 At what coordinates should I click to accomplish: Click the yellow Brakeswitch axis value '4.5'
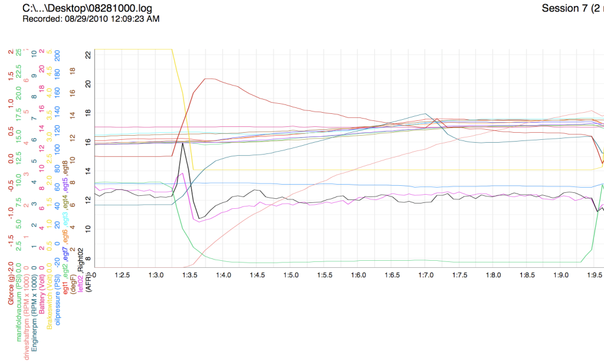click(50, 71)
